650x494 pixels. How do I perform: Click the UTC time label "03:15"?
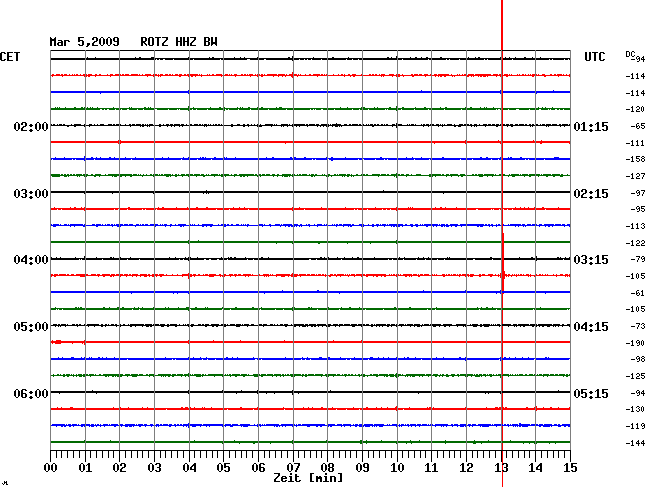pos(591,260)
